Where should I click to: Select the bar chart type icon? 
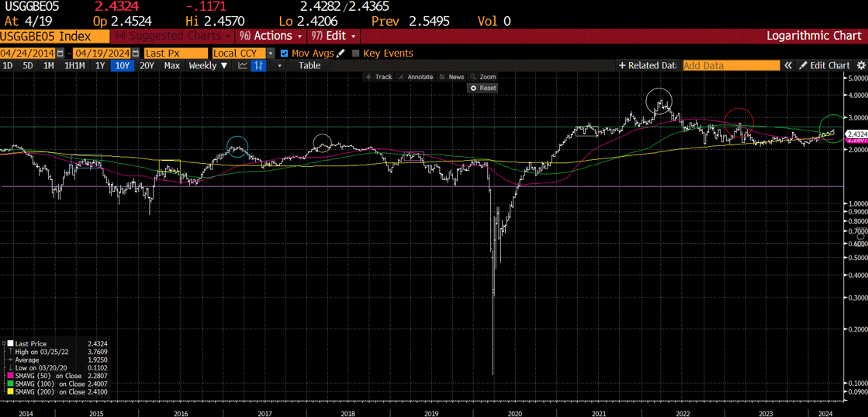(x=257, y=65)
